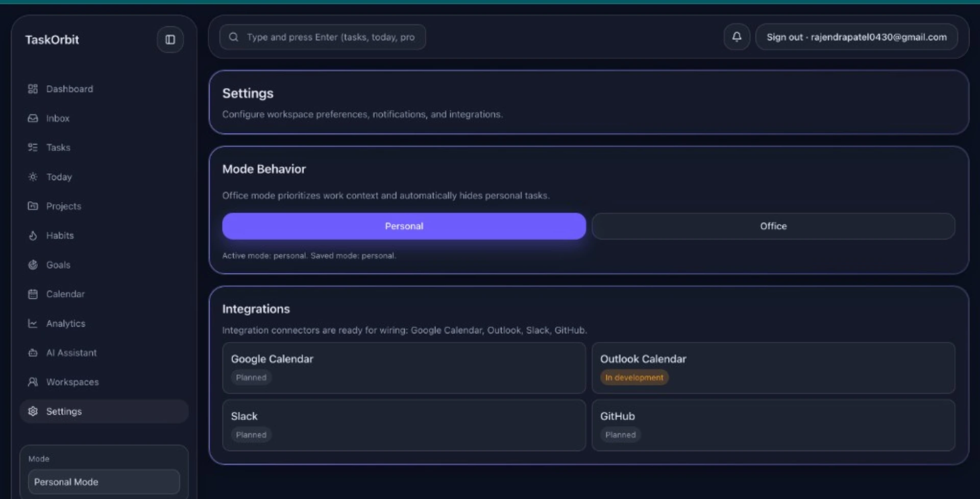The height and width of the screenshot is (499, 980).
Task: Click the Mode Behavior heading
Action: tap(264, 169)
